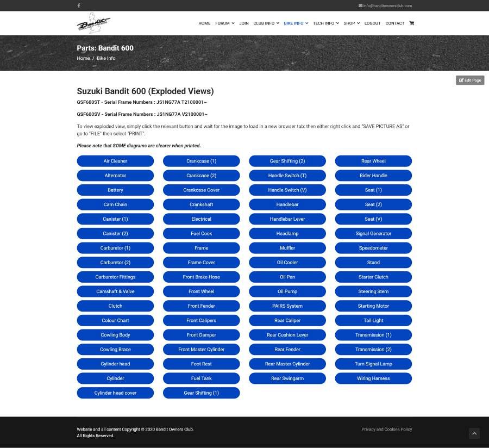Image resolution: width=489 pixels, height=448 pixels.
Task: Open the PAIRS System exploded view
Action: 287,306
